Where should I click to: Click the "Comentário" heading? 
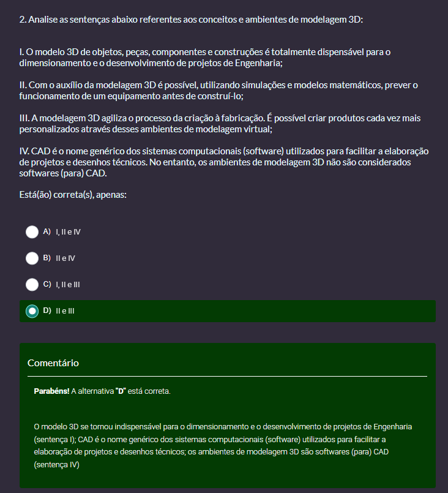(x=53, y=363)
